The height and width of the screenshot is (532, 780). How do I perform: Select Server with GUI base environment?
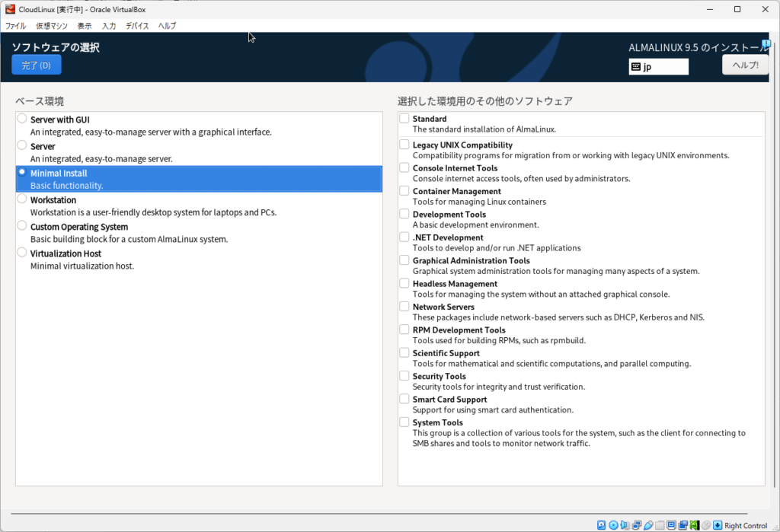click(x=22, y=119)
